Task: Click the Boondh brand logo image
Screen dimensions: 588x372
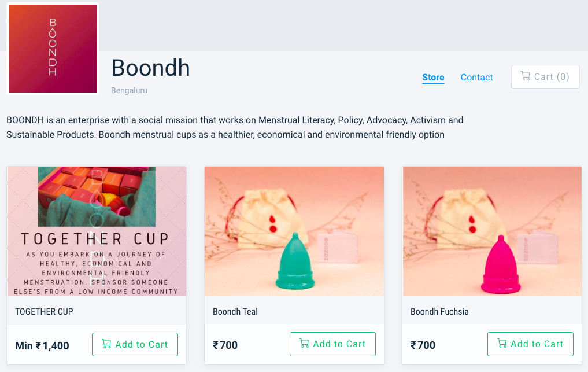Action: pos(53,48)
